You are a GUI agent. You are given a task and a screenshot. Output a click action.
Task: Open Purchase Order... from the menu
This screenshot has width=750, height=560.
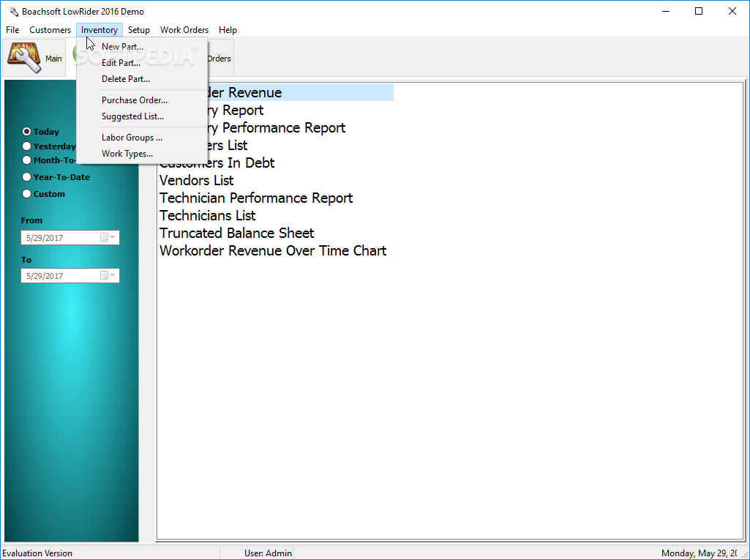[x=142, y=100]
